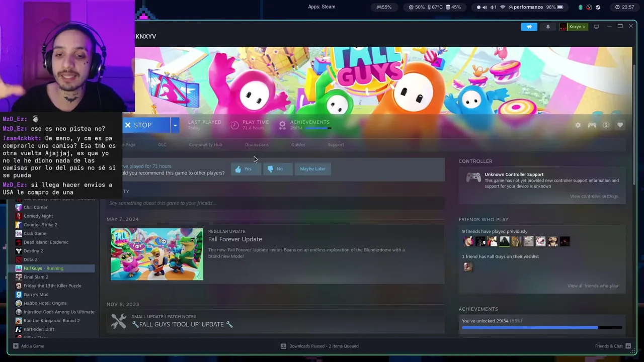Click the gamepad 55% battery indicator

[x=384, y=7]
